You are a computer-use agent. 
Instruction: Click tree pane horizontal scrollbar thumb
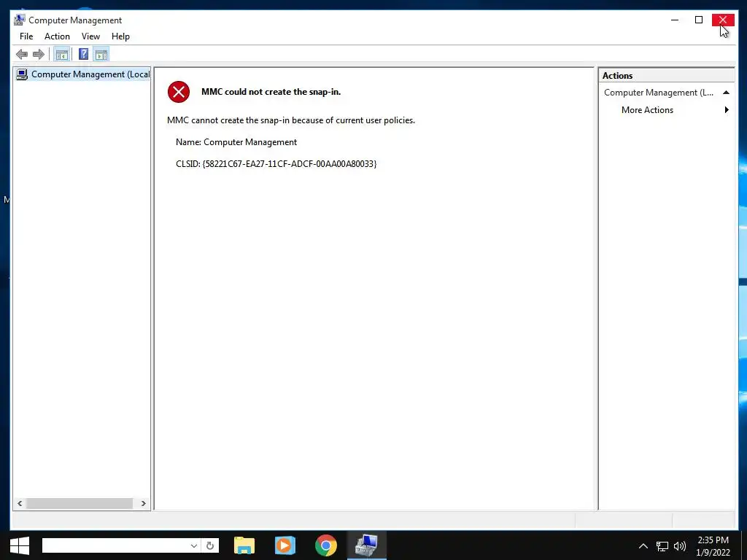tap(79, 503)
